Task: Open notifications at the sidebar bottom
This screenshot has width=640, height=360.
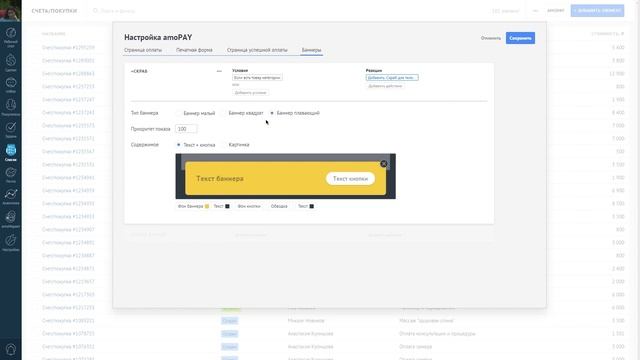Action: click(x=11, y=349)
